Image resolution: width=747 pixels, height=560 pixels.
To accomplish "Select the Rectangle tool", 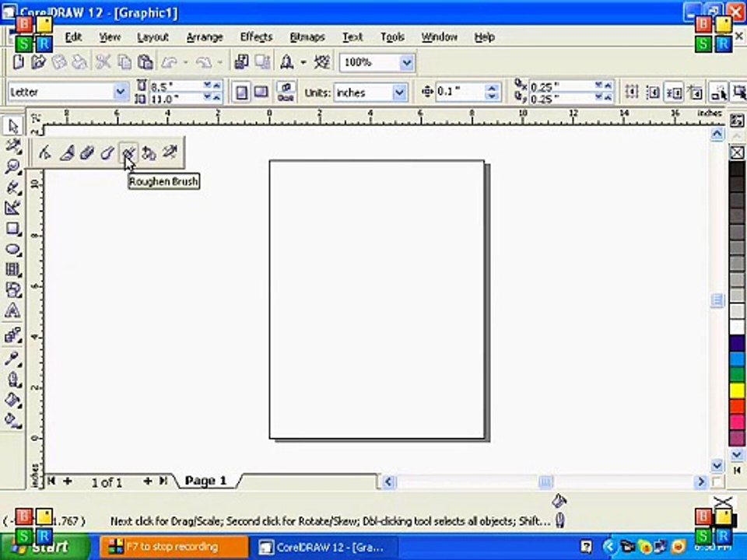I will (x=13, y=229).
